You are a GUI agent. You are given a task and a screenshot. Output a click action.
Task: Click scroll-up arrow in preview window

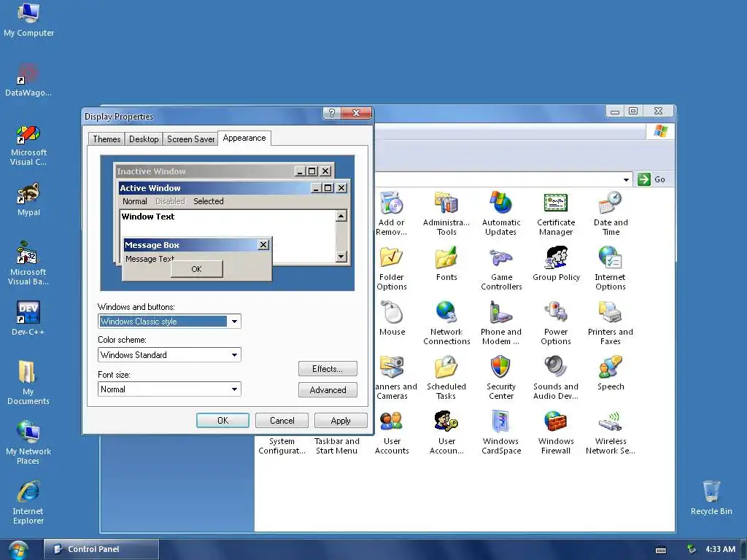(x=341, y=216)
